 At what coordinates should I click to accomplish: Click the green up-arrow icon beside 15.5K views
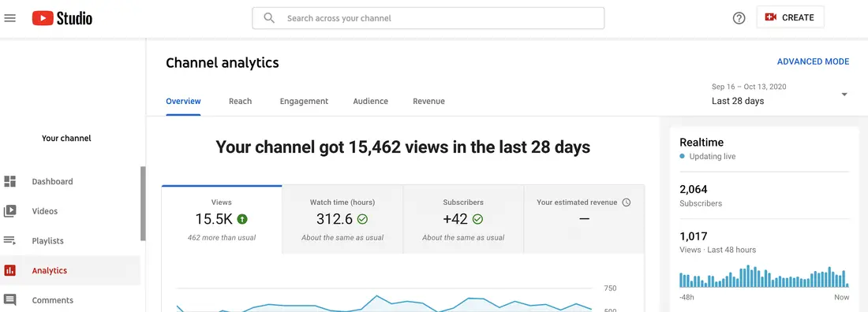click(x=242, y=219)
